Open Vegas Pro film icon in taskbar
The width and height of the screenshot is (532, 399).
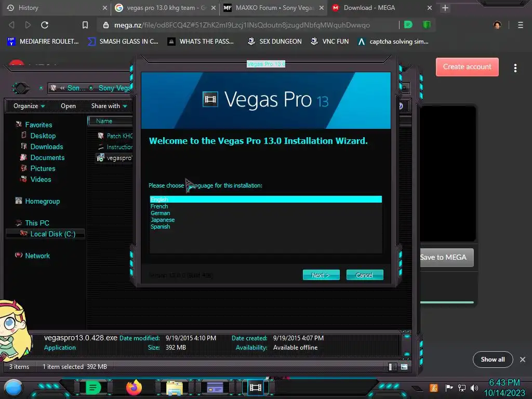coord(256,387)
